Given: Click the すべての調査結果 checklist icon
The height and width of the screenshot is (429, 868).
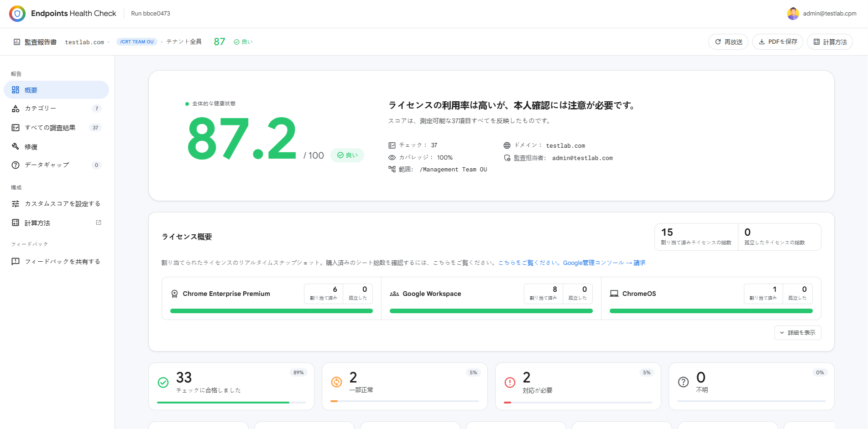Looking at the screenshot, I should coord(16,128).
